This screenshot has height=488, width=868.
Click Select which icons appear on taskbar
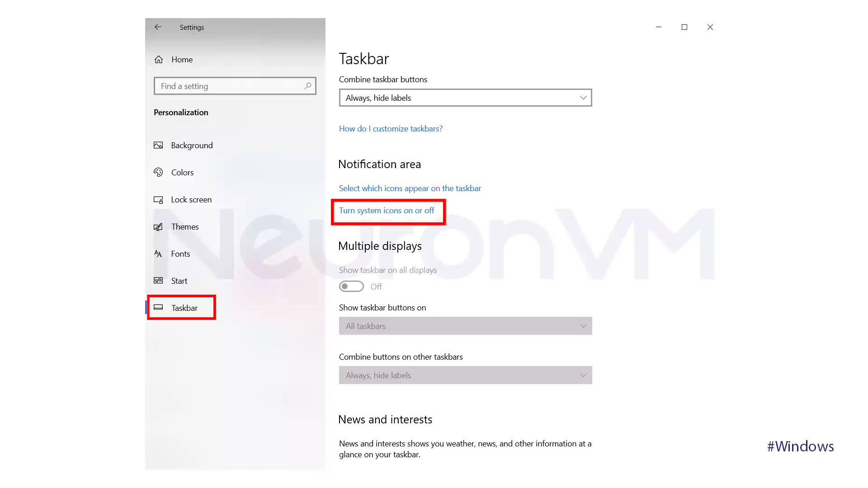pyautogui.click(x=410, y=188)
